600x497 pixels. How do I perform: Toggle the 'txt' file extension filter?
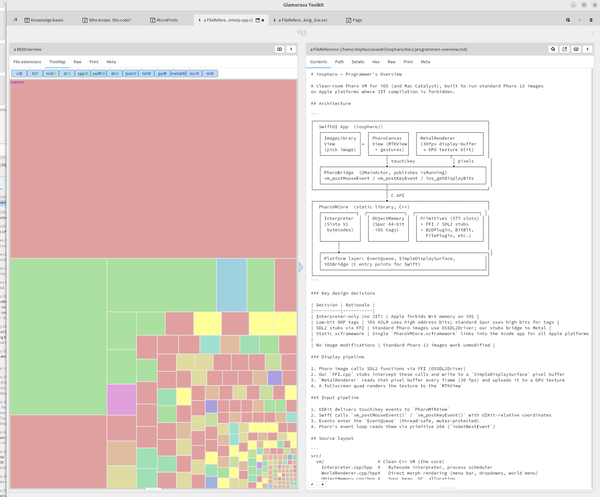tap(146, 73)
